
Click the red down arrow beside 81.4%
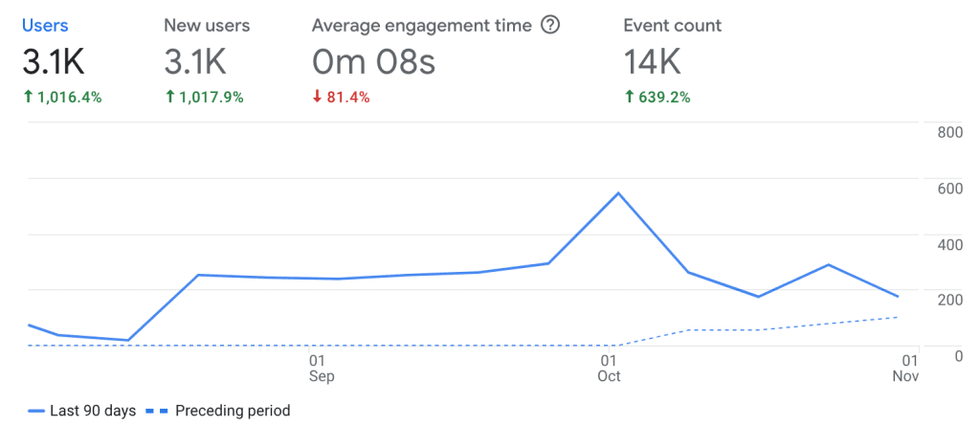318,97
